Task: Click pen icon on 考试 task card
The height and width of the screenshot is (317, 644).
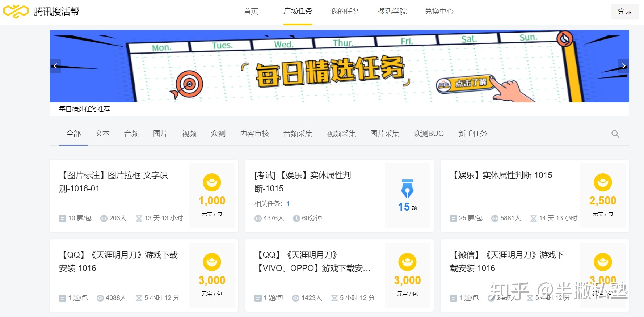Action: click(407, 188)
